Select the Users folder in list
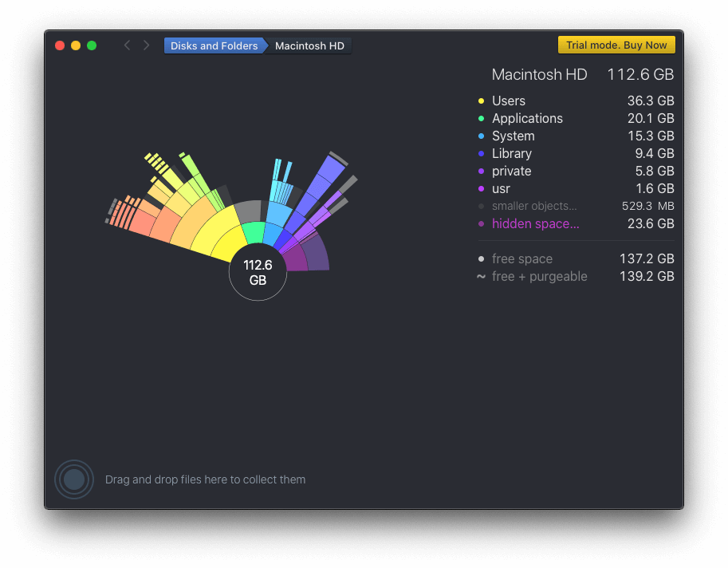This screenshot has height=568, width=728. point(509,101)
